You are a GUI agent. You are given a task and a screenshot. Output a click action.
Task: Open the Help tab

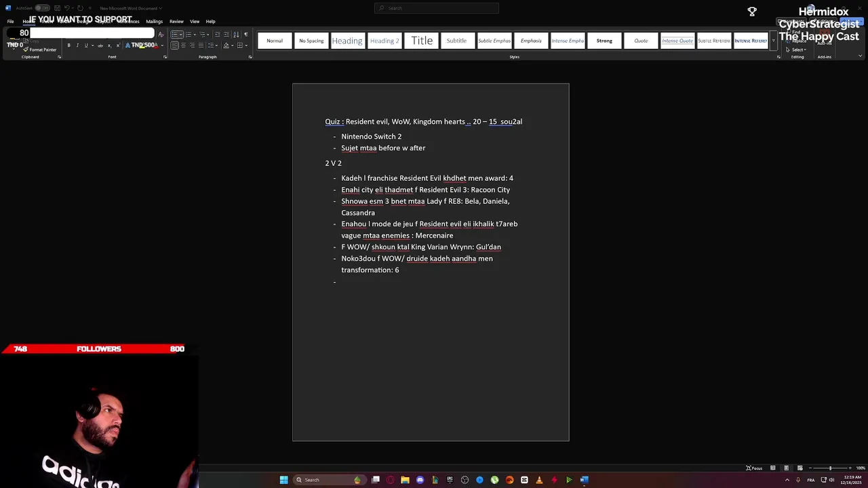tap(210, 21)
